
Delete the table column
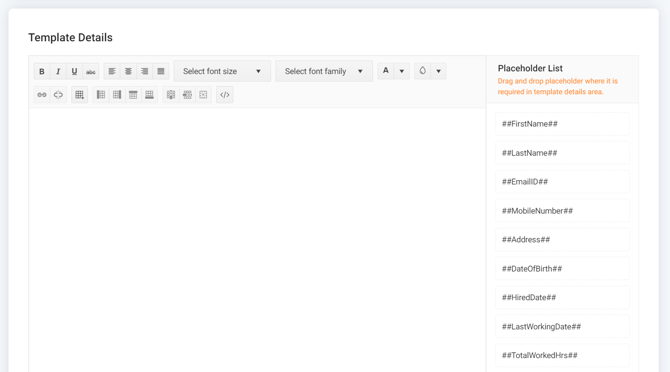(171, 95)
